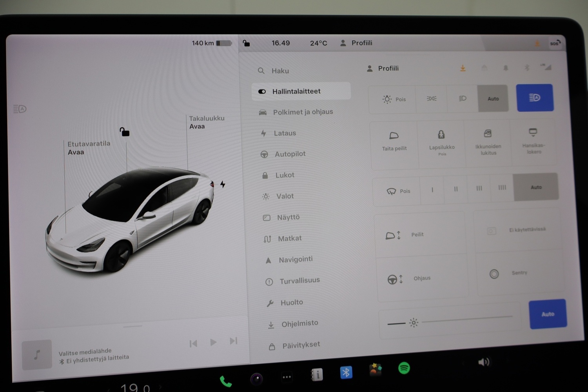
Task: Open the camera app in the bottom dock
Action: pyautogui.click(x=256, y=379)
